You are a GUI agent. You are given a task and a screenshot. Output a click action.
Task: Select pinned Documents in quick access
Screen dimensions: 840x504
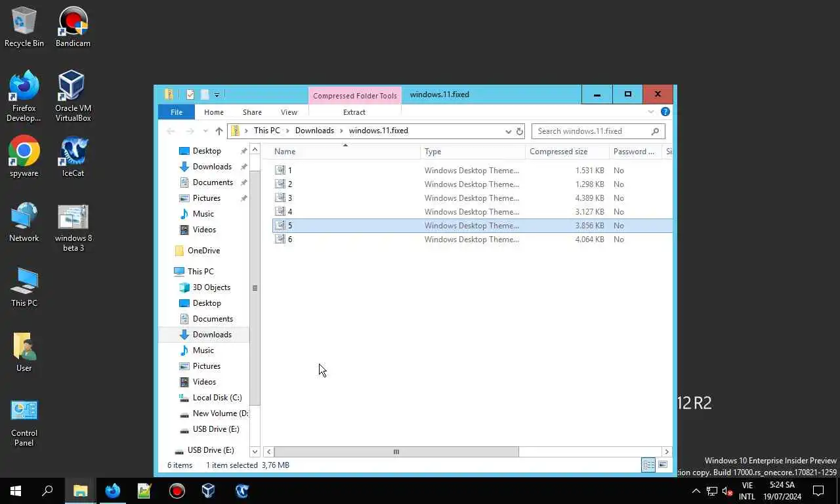(213, 182)
